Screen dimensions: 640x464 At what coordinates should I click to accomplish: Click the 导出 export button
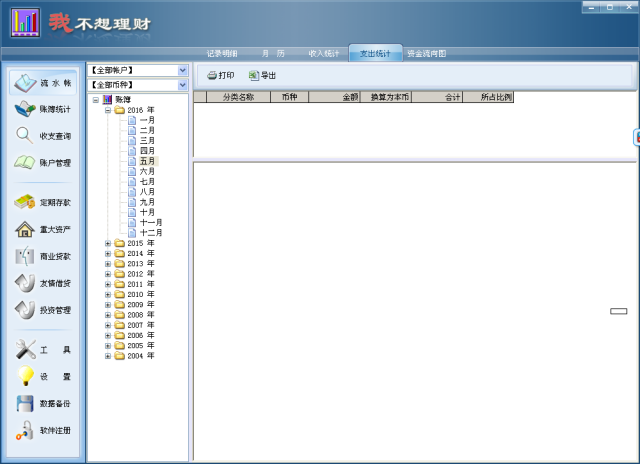click(262, 75)
